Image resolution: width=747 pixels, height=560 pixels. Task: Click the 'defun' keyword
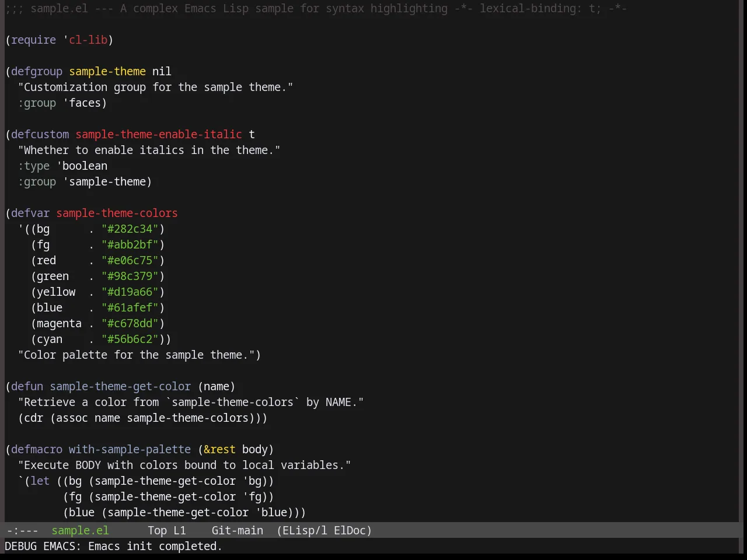pos(27,386)
